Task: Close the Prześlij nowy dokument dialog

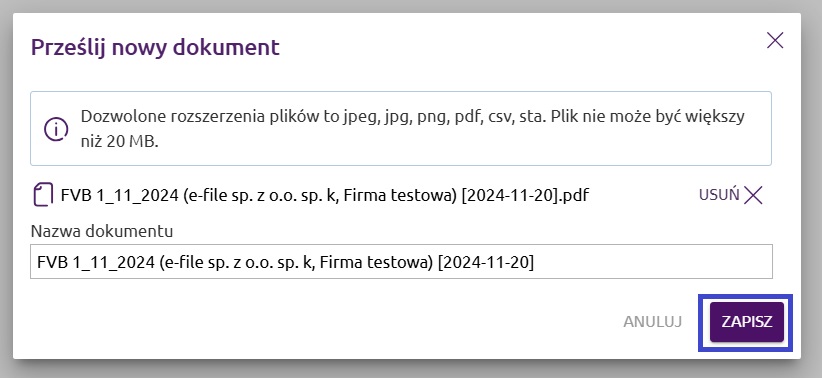Action: [x=775, y=40]
